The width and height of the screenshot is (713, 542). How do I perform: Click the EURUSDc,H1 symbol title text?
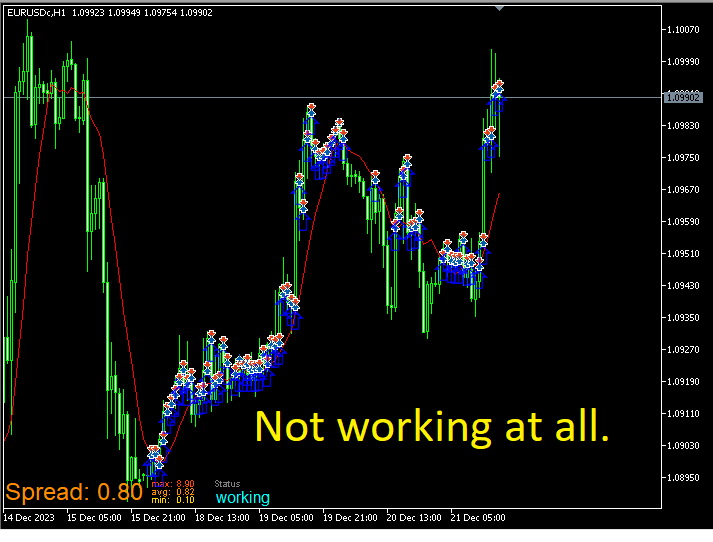tap(36, 13)
